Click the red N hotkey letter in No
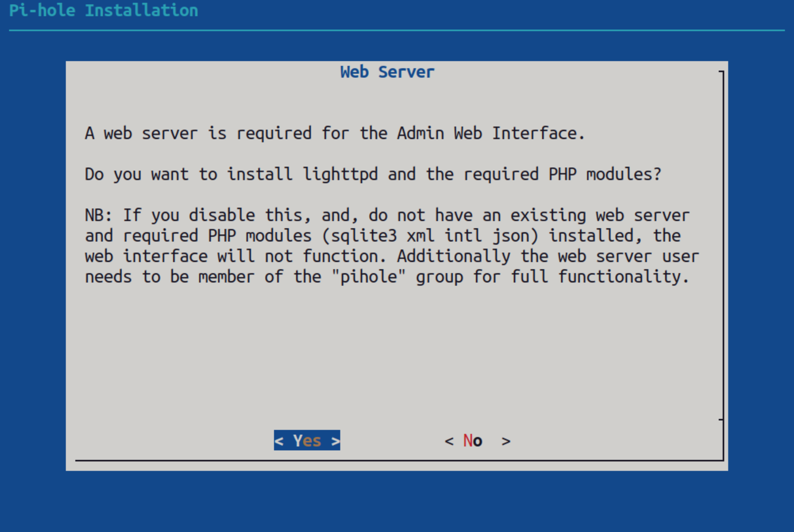Image resolution: width=794 pixels, height=532 pixels. (468, 441)
